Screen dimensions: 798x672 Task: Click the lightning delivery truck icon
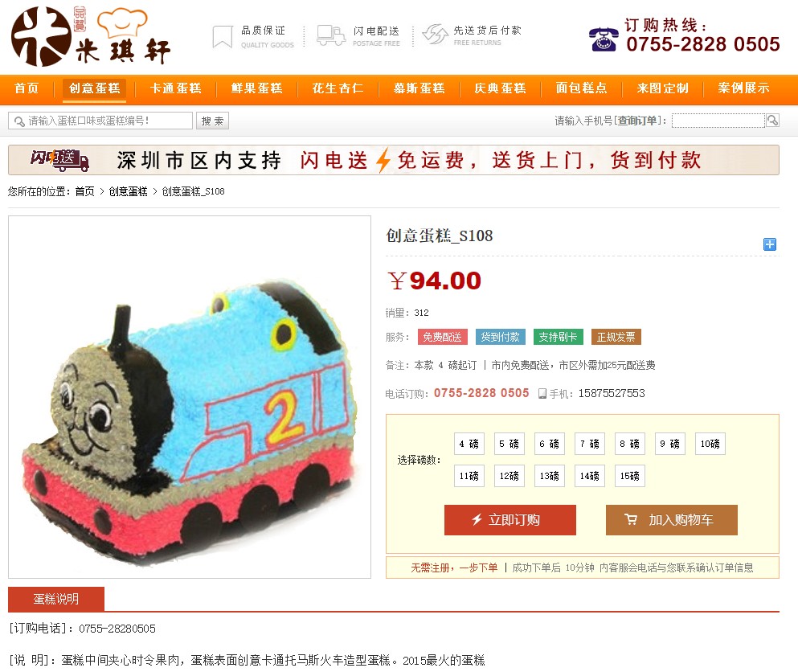coord(331,35)
